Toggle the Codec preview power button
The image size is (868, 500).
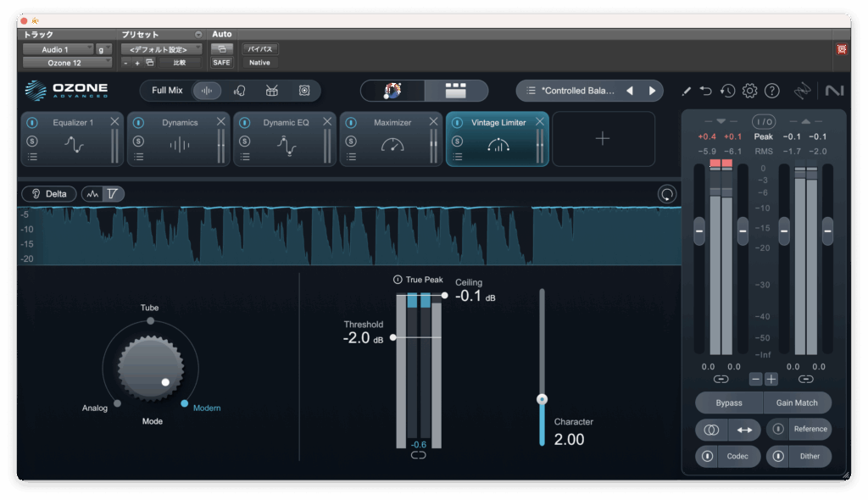point(707,456)
